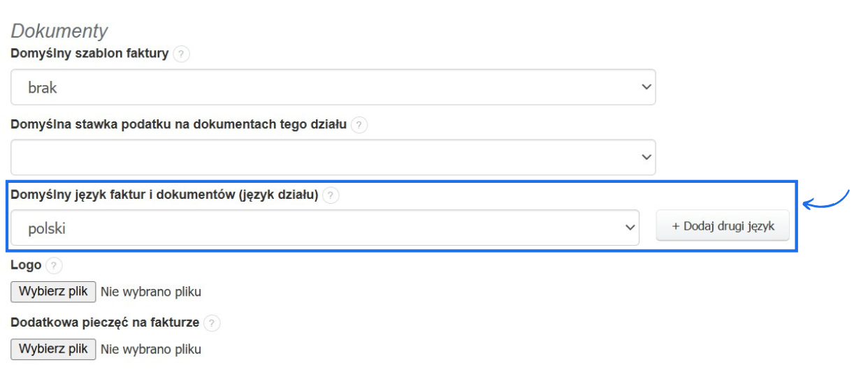Click the + Dodaj drugi język button
Screen dimensions: 868x372
(723, 226)
